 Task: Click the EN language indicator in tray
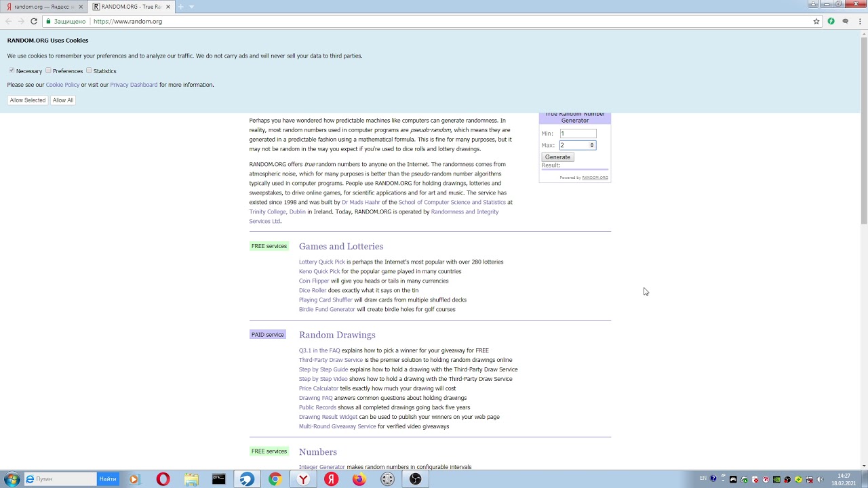pos(703,479)
